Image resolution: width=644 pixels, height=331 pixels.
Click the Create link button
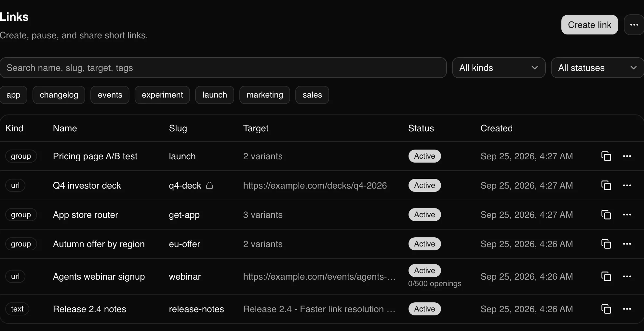tap(589, 25)
